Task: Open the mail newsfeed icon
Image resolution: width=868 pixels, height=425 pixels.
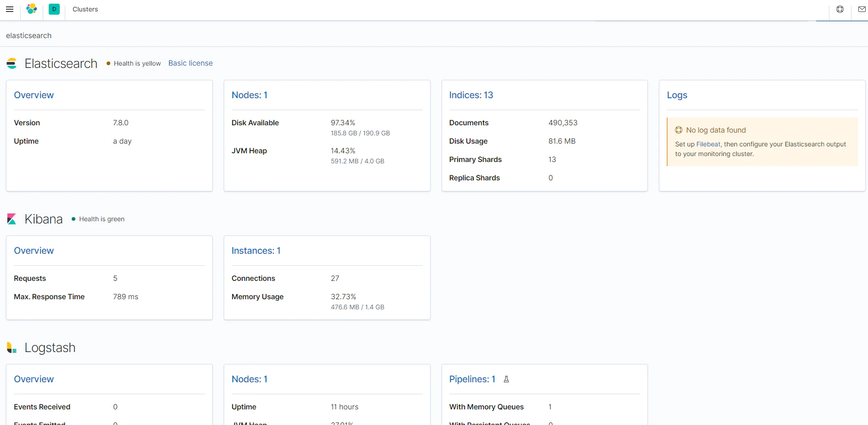Action: 862,9
